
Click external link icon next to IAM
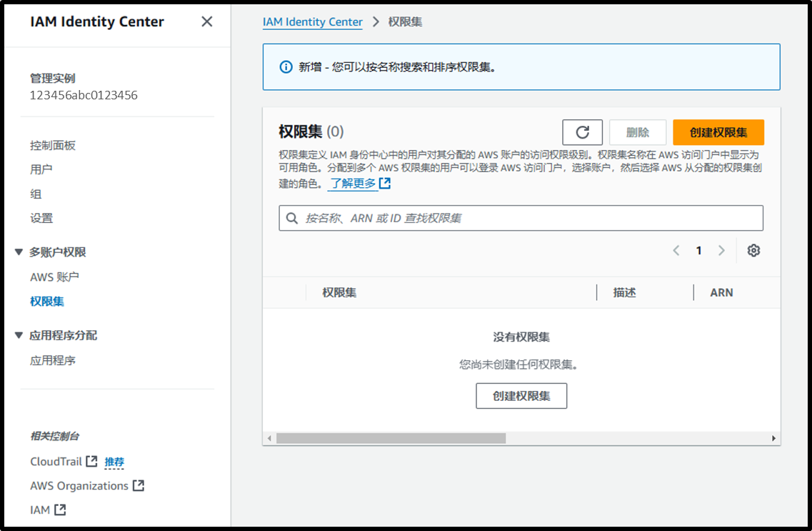(60, 510)
